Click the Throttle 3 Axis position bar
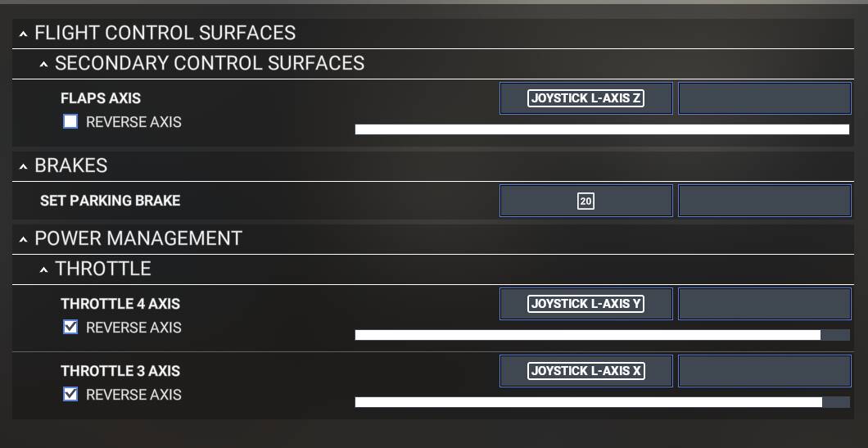This screenshot has height=448, width=868. pos(602,402)
